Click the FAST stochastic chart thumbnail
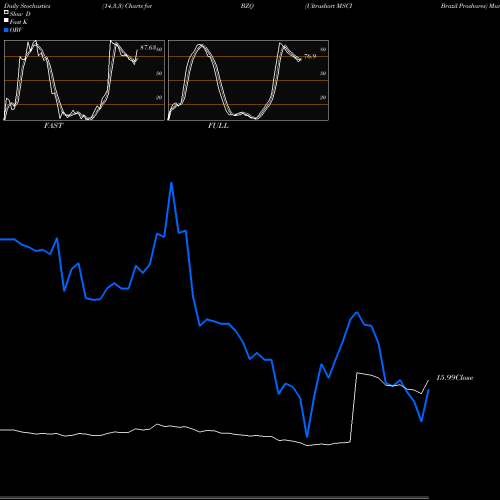500x500 pixels. (x=84, y=80)
